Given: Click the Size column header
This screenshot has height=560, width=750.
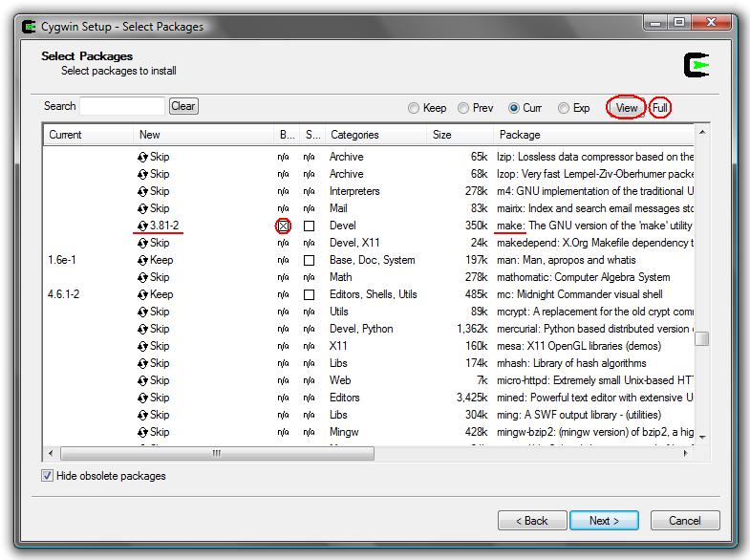Looking at the screenshot, I should (x=460, y=135).
